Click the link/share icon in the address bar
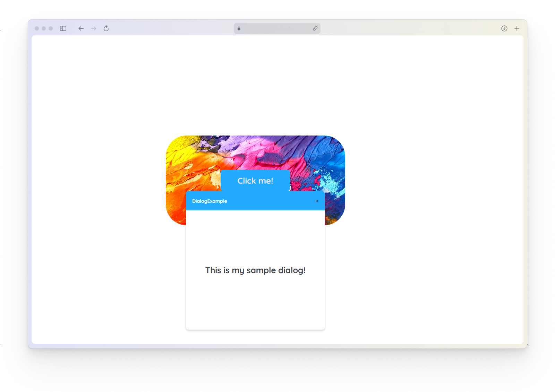The image size is (555, 392). [x=315, y=28]
